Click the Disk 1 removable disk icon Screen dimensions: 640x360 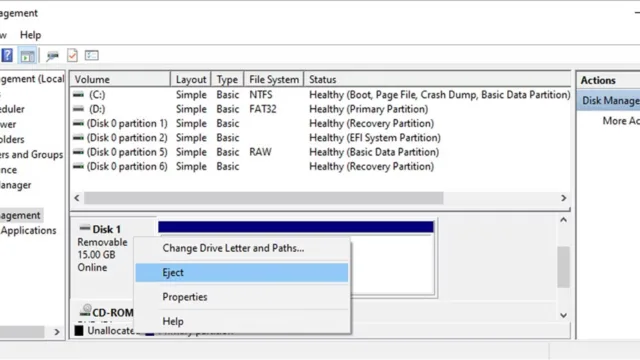[x=84, y=228]
